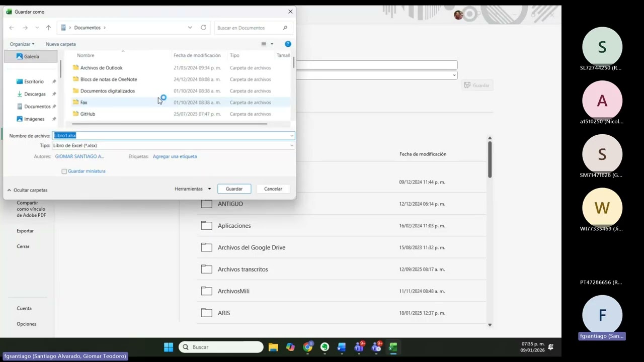Refresh the Documentos folder listing
This screenshot has width=644, height=362.
pos(203,28)
